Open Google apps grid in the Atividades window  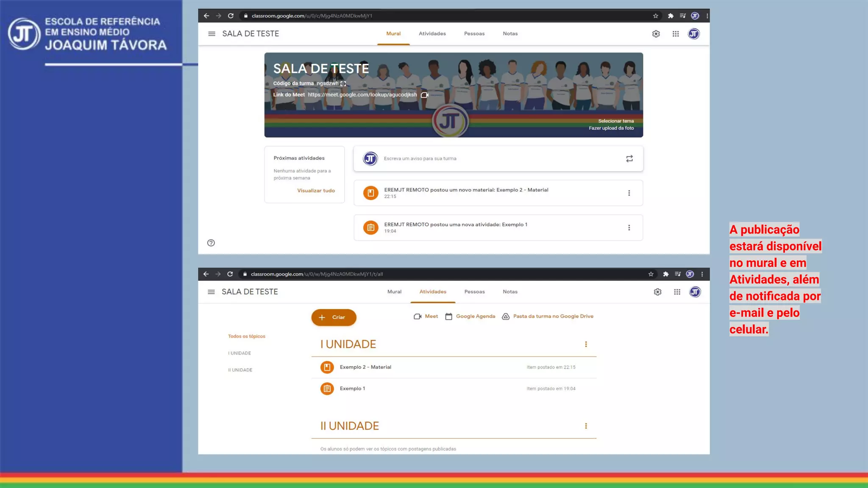coord(677,292)
